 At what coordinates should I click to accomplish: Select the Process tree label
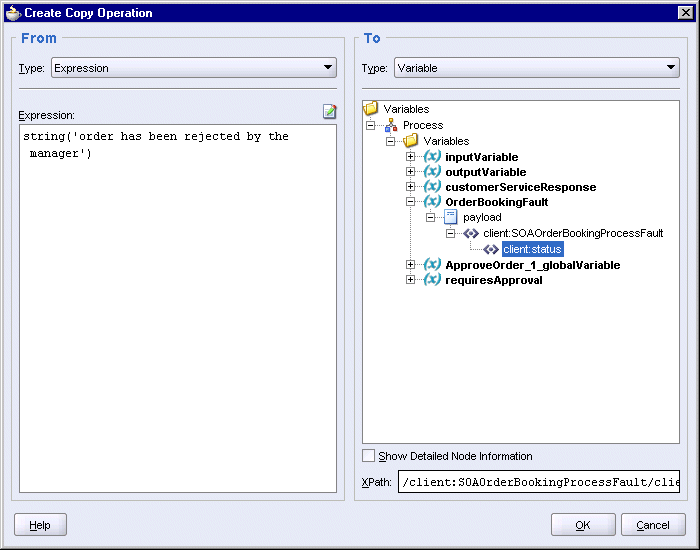(423, 125)
